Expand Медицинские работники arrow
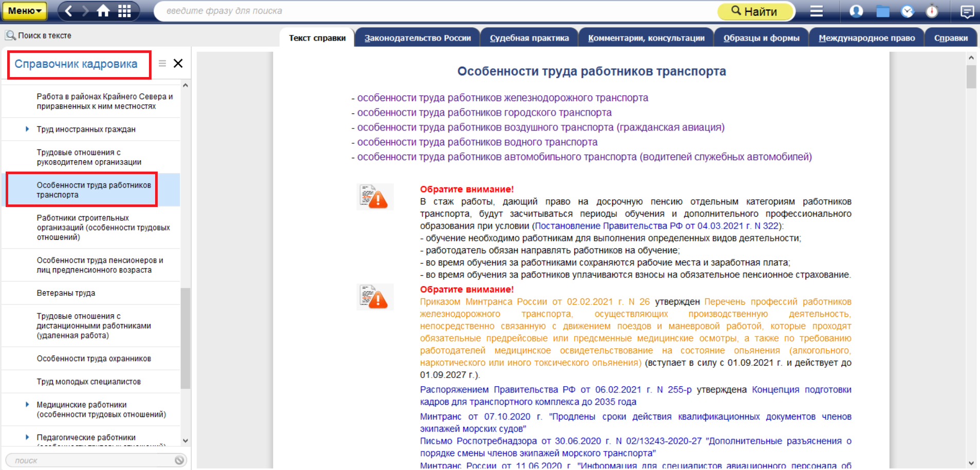The height and width of the screenshot is (470, 980). click(27, 404)
